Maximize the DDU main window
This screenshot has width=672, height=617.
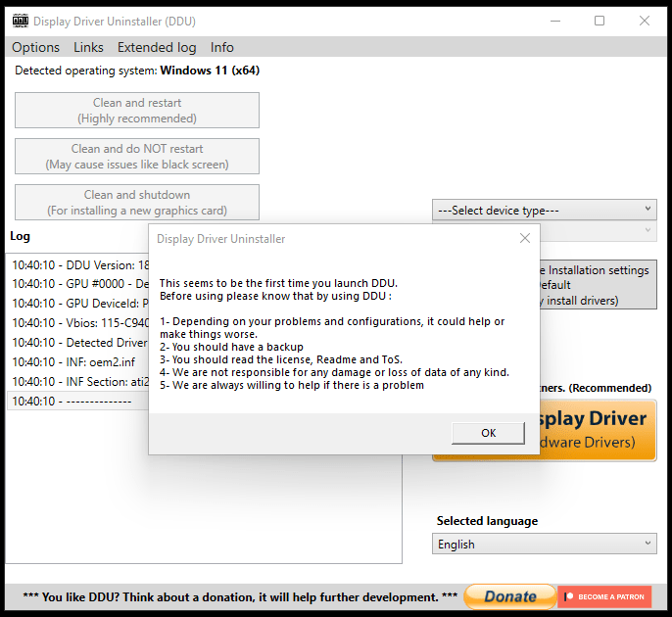pos(600,21)
